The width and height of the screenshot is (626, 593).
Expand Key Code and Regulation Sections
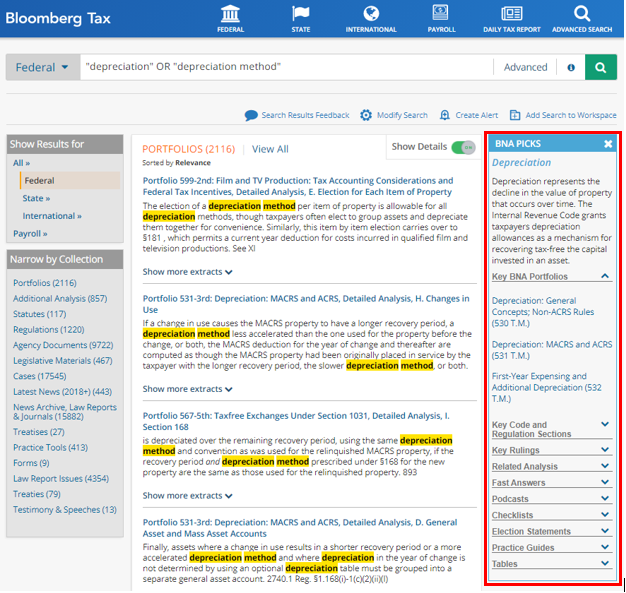coord(605,424)
